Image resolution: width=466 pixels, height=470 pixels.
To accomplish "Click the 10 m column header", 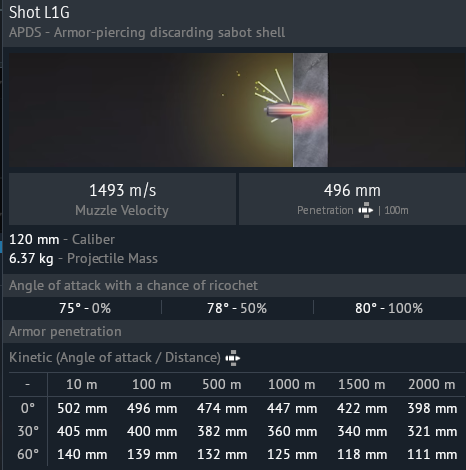I will [x=82, y=385].
